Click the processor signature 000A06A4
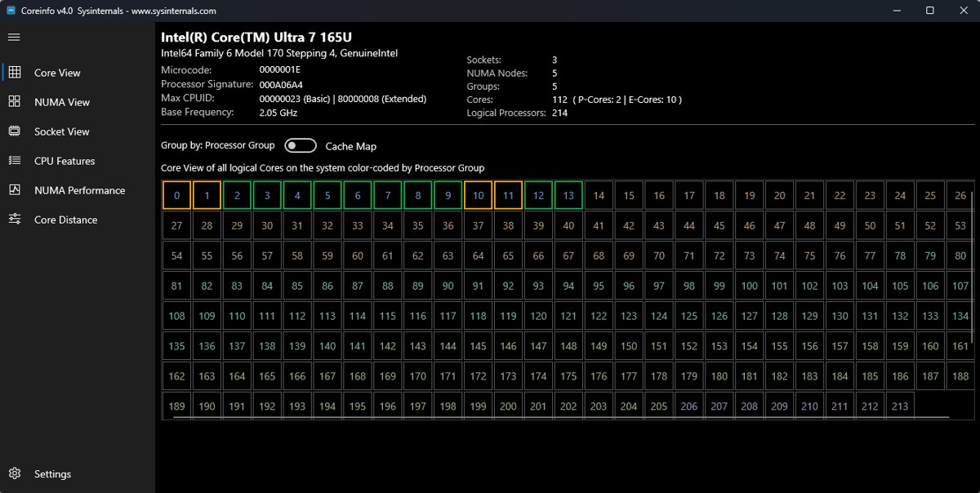The image size is (980, 493). point(281,84)
